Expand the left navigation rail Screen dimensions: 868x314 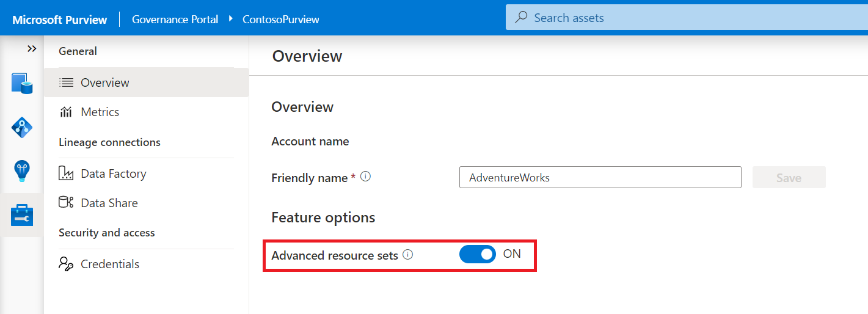pos(32,49)
